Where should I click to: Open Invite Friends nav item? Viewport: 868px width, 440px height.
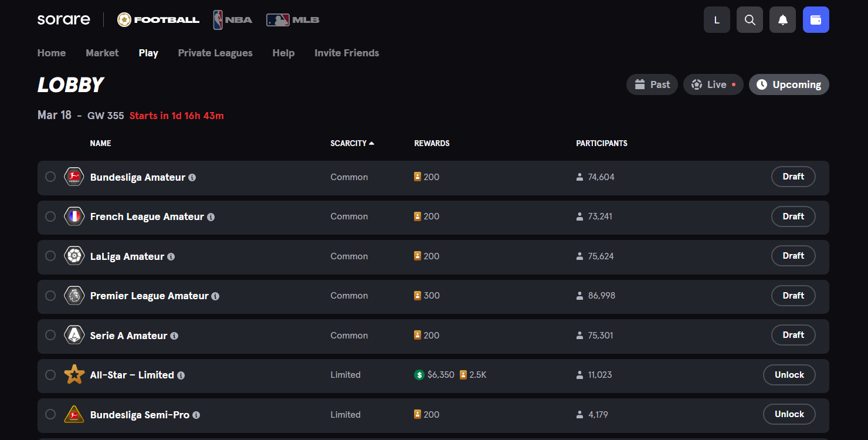click(347, 53)
